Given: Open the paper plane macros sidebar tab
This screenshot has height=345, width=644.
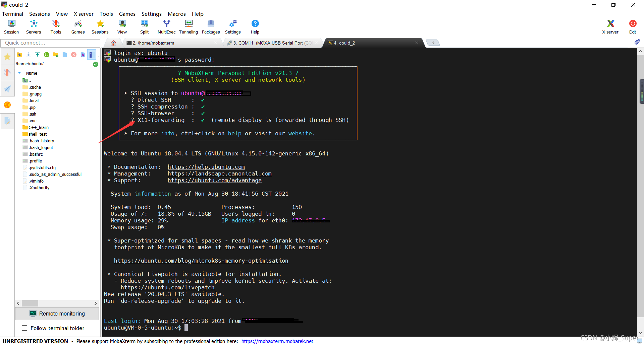Looking at the screenshot, I should tap(7, 89).
